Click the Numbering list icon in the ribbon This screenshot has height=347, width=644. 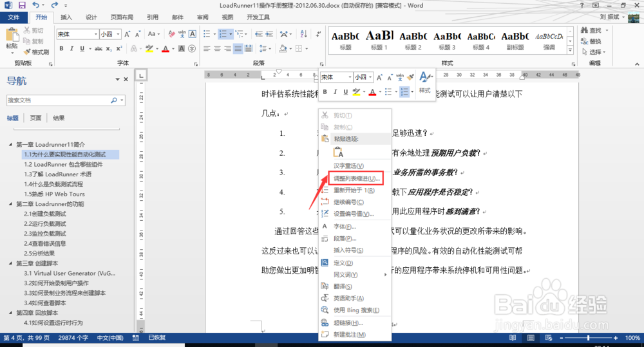tap(223, 34)
